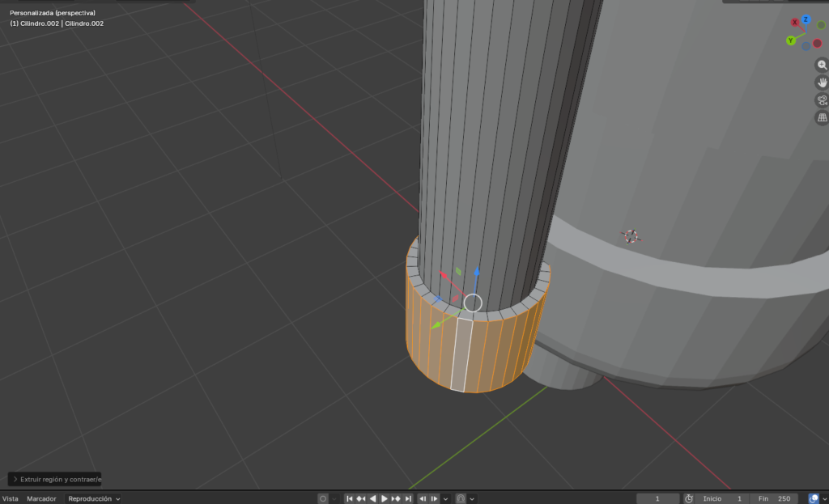This screenshot has height=504, width=829.
Task: Click the green Y-axis move gizmo arrow
Action: [x=436, y=325]
